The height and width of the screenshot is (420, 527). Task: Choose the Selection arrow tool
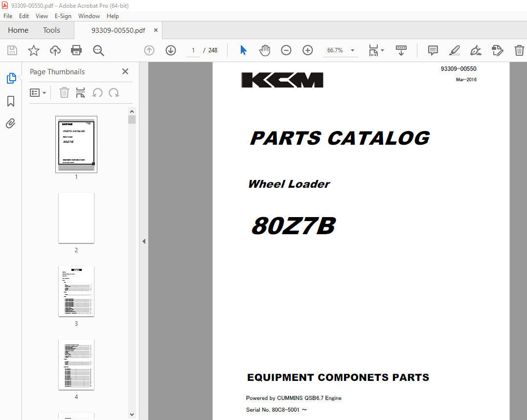pos(243,50)
